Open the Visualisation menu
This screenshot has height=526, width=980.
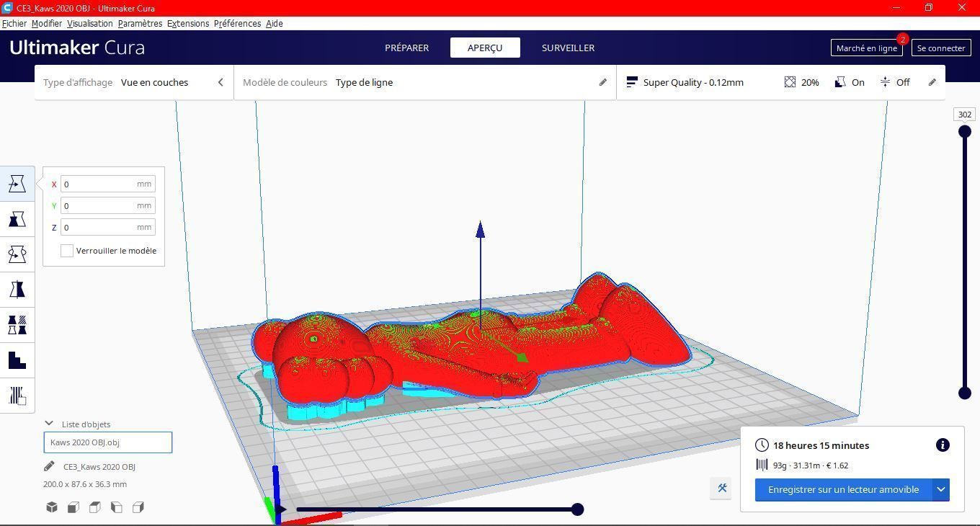(90, 23)
